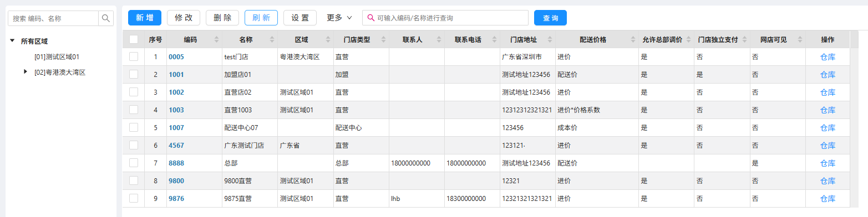Open store code link 1002
This screenshot has width=868, height=217.
(176, 92)
